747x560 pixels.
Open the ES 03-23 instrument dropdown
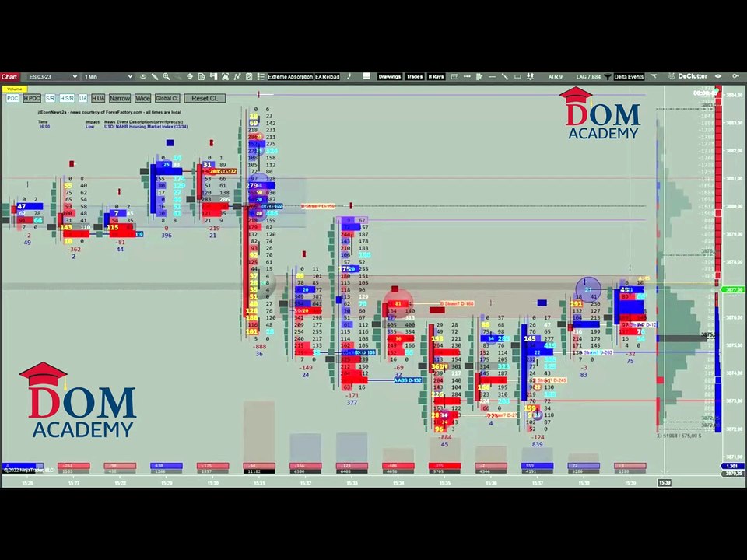point(52,77)
